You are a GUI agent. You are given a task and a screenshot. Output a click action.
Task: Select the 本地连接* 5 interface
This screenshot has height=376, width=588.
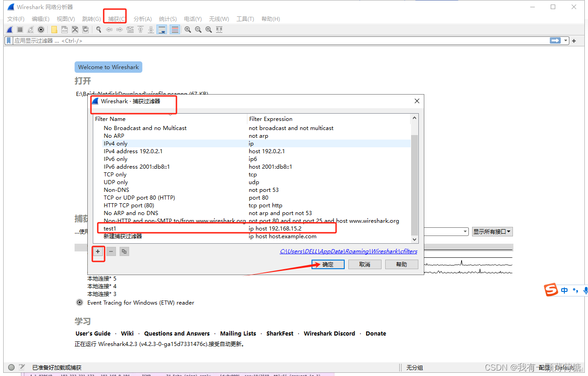[x=102, y=278]
